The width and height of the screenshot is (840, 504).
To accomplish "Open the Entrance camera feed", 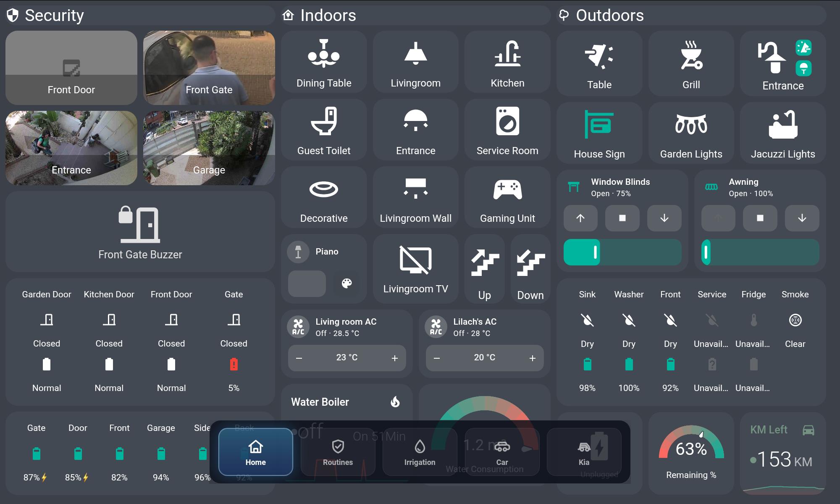I will pyautogui.click(x=71, y=148).
